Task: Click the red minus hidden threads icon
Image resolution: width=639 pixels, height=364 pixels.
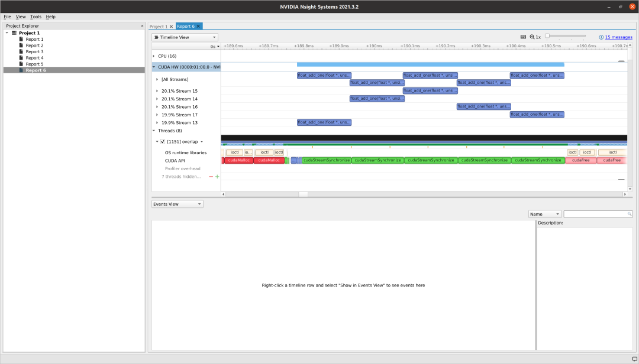Action: pos(211,177)
